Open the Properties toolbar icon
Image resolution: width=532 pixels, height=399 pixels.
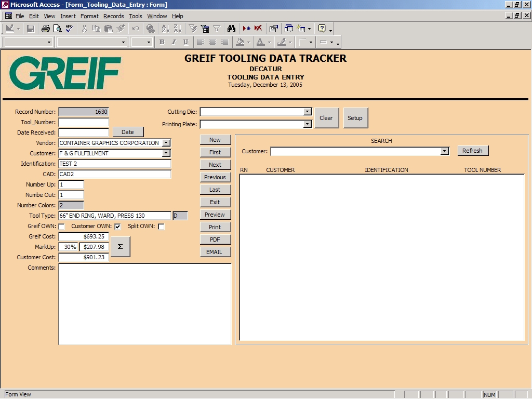coord(273,29)
